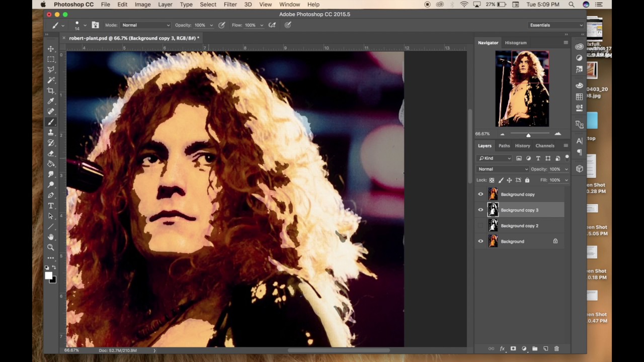Open the Wi-Fi menu bar icon

click(x=464, y=5)
